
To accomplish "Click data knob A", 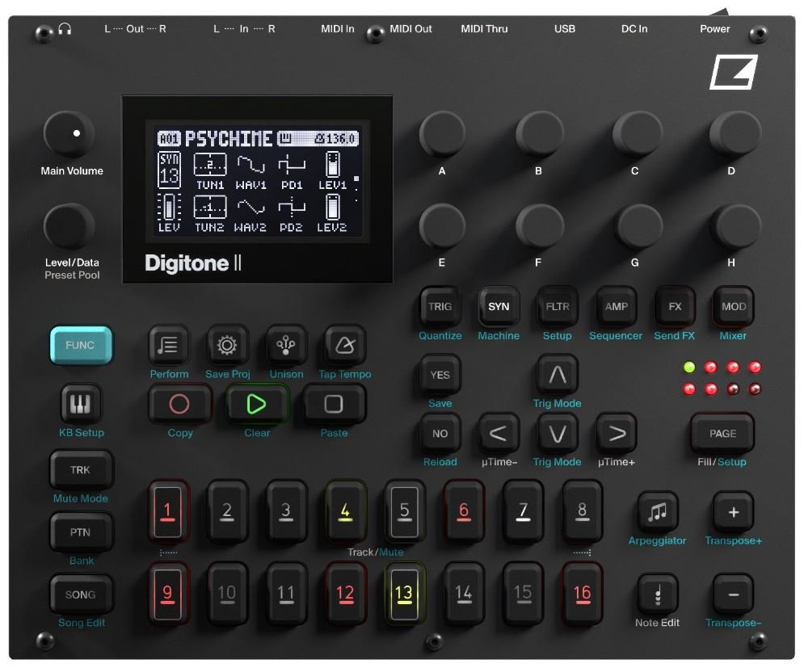I will click(442, 133).
